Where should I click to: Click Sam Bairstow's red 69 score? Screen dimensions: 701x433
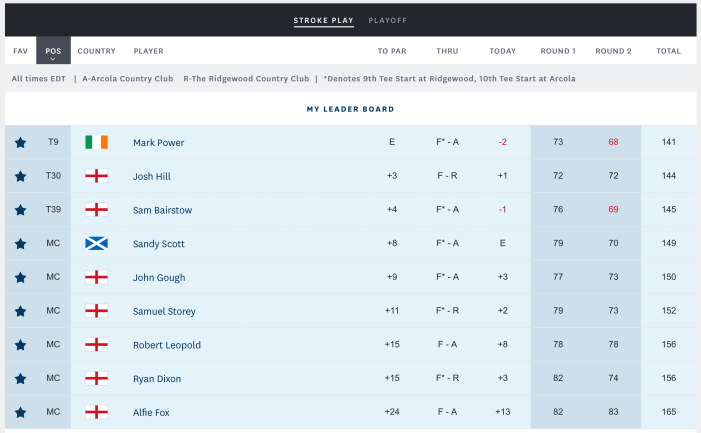[x=613, y=210]
